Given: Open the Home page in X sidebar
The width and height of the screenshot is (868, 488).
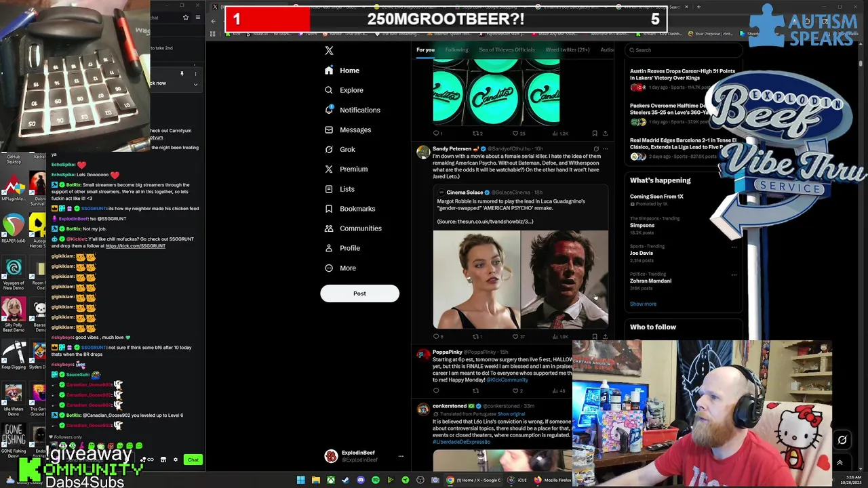Looking at the screenshot, I should (x=342, y=70).
